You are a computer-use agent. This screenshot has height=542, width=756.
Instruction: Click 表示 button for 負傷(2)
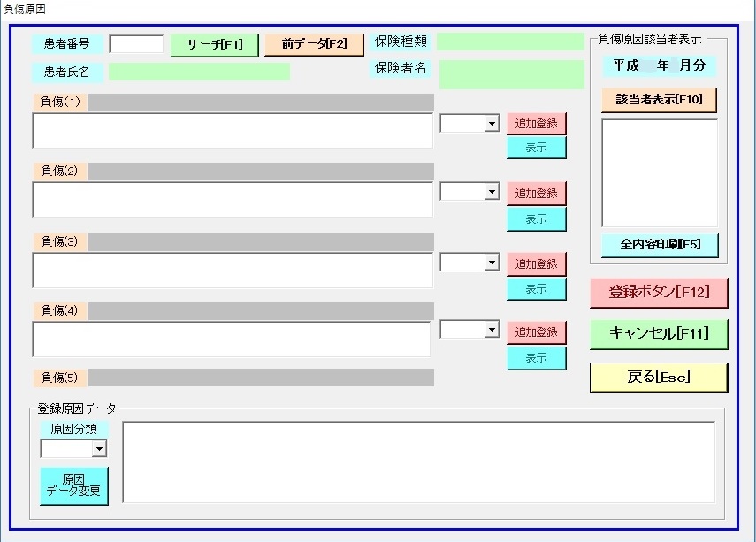tap(536, 219)
